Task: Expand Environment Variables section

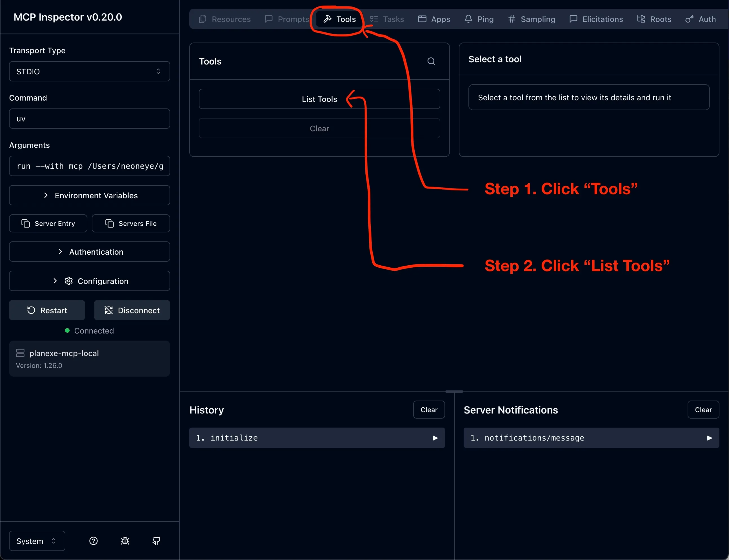Action: [x=89, y=195]
